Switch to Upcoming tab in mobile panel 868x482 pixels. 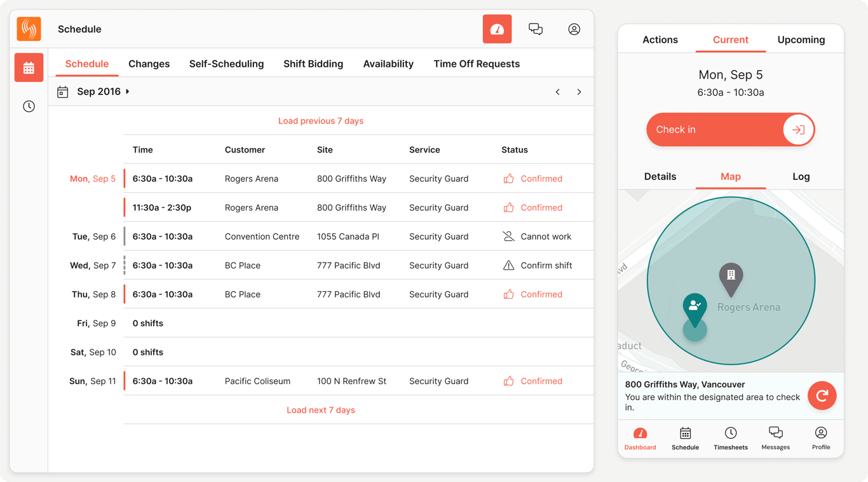pos(801,39)
